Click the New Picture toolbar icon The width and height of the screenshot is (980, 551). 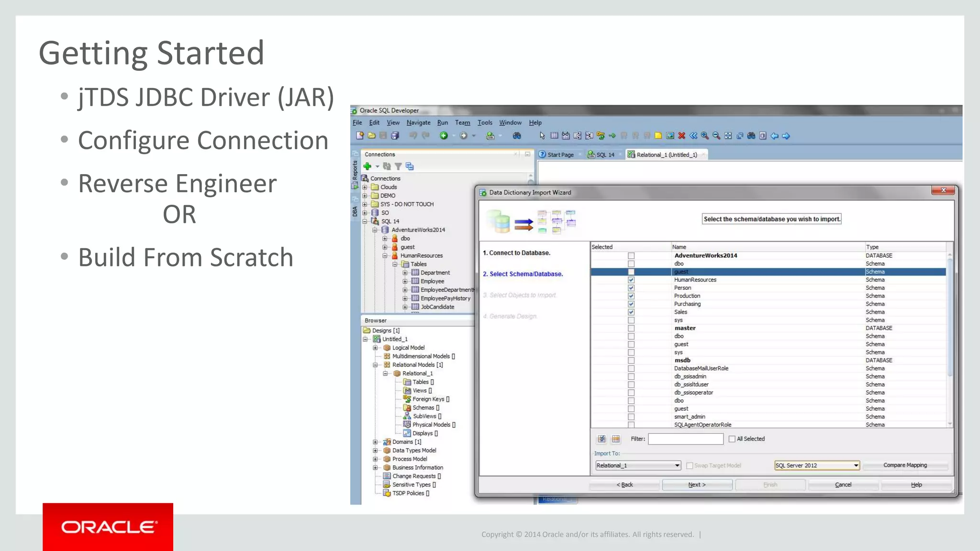tap(670, 136)
